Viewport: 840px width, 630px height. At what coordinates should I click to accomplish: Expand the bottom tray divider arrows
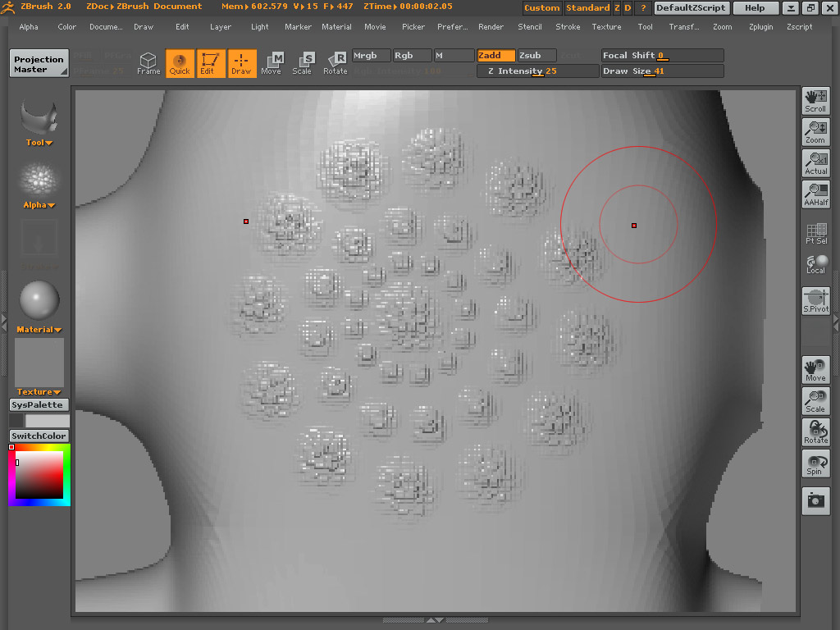[x=435, y=620]
